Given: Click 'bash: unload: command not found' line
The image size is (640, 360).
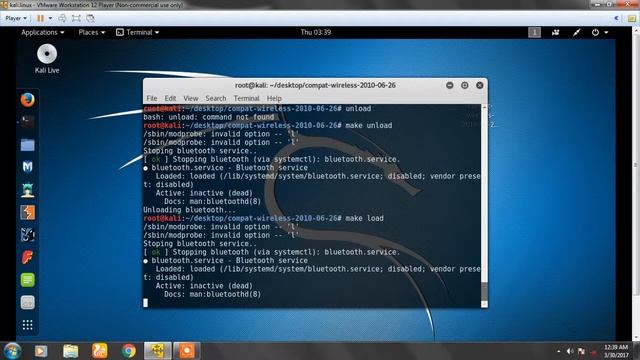Looking at the screenshot, I should [209, 117].
